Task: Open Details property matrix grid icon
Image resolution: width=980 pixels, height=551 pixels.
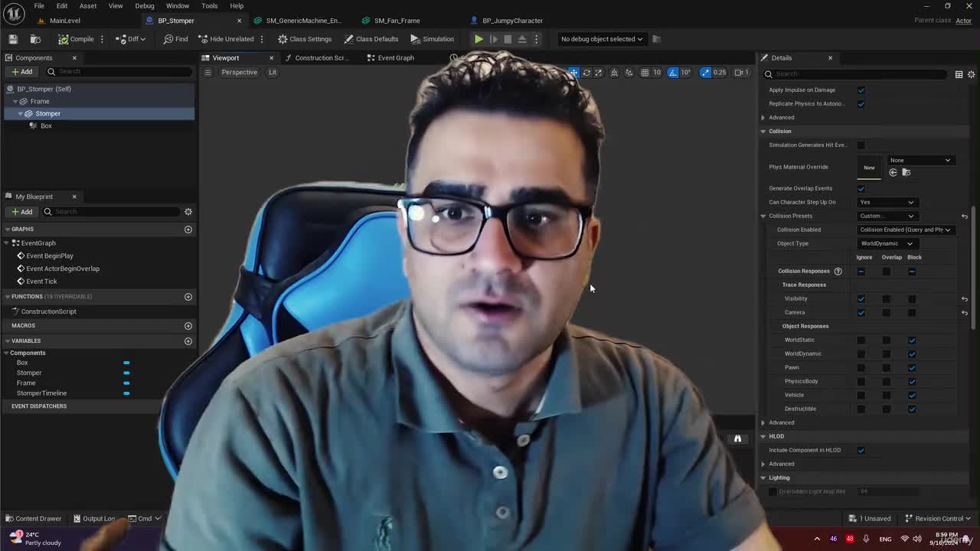Action: (959, 74)
